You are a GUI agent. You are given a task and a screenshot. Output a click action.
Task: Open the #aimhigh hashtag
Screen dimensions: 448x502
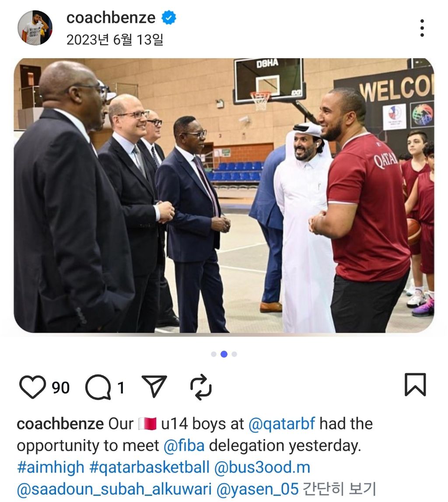(51, 467)
